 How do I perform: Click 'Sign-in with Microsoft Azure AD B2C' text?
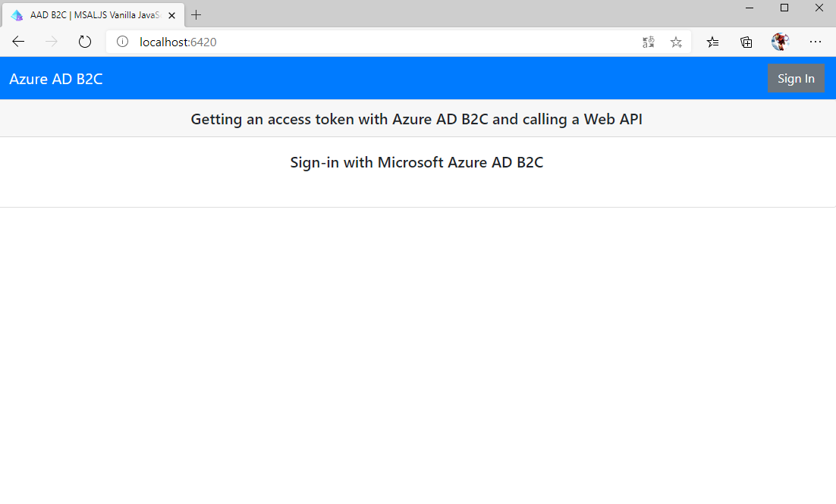416,162
